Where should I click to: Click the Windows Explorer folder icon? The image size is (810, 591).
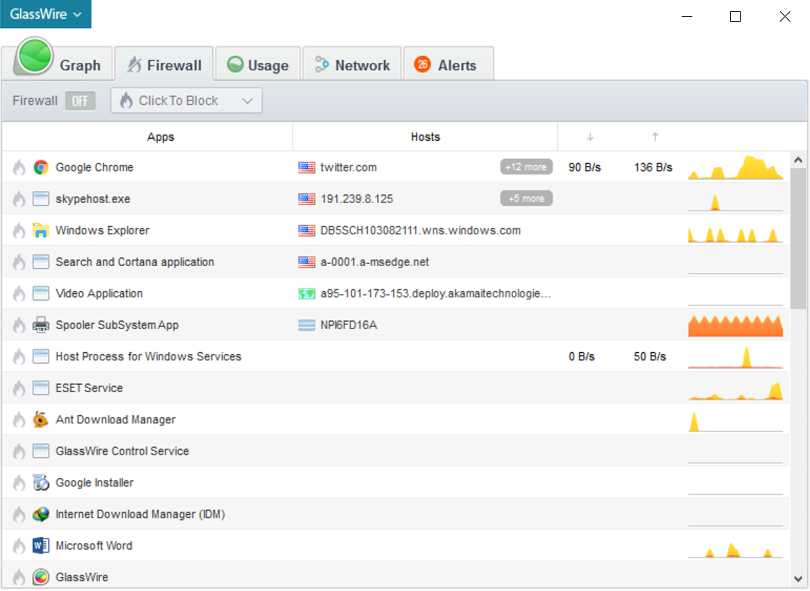click(x=41, y=231)
